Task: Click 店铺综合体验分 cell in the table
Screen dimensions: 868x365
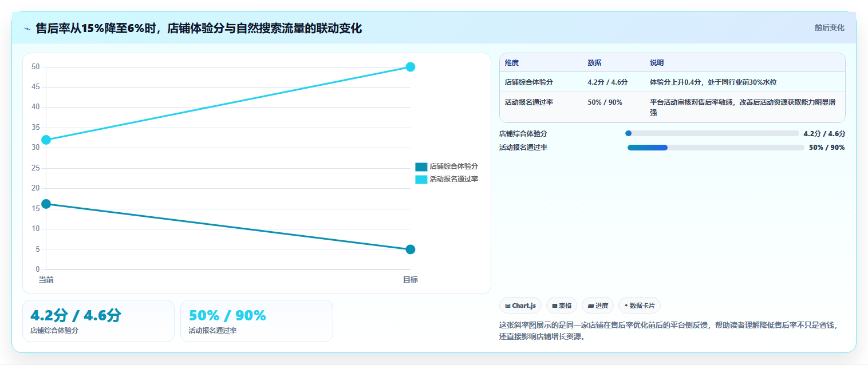Action: pos(528,82)
